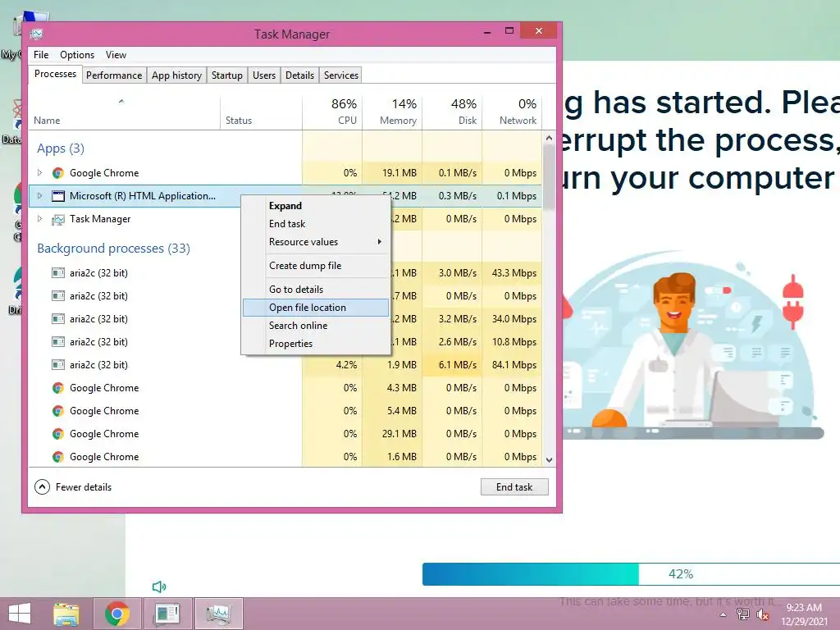Show hidden tray icons arrow
Image resolution: width=840 pixels, height=630 pixels.
(724, 615)
